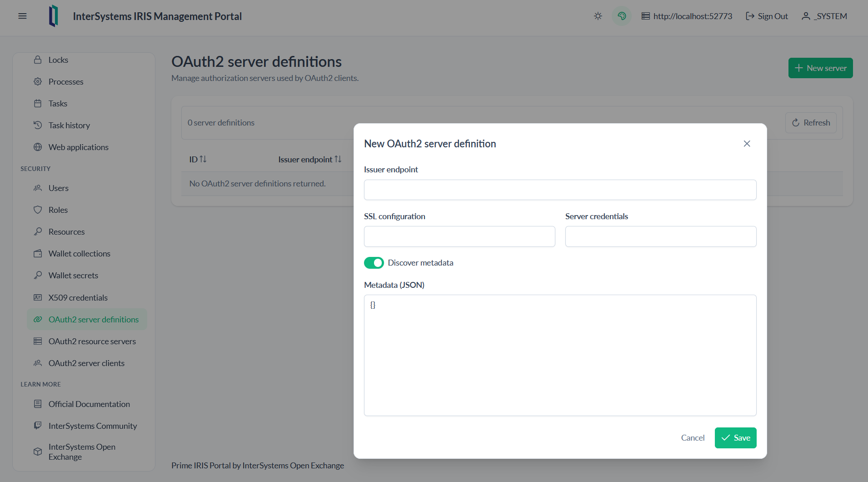Click the http://localhost:52773 server address
868x482 pixels.
point(693,16)
